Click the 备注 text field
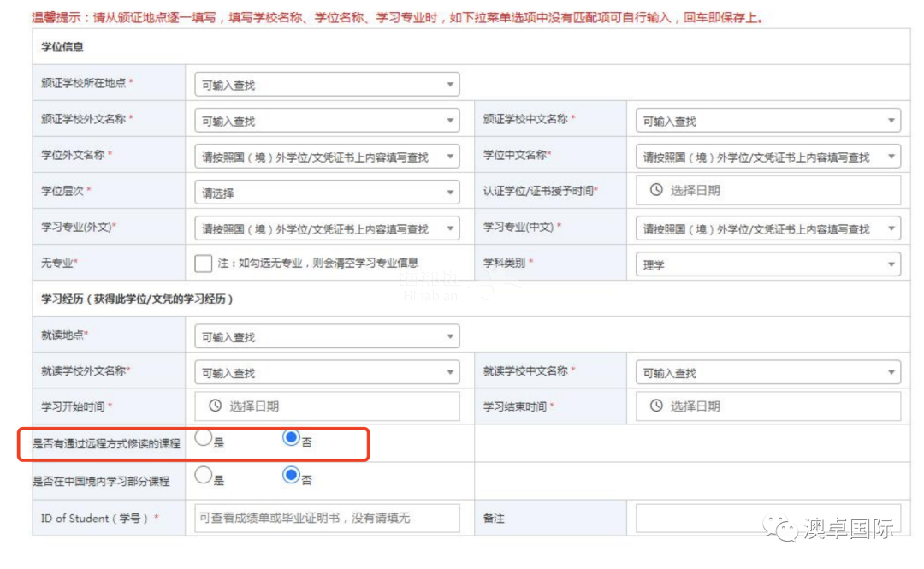The image size is (924, 569). 767,518
